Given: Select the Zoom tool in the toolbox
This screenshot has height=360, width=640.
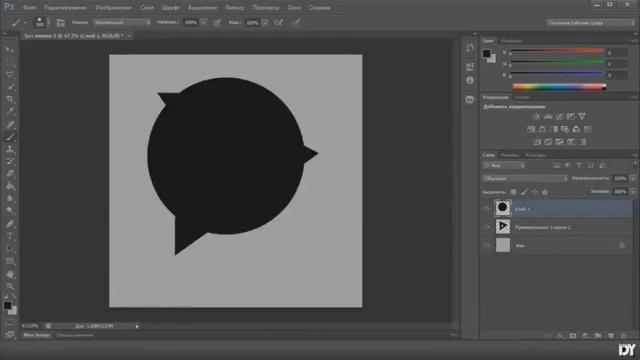Looking at the screenshot, I should (10, 286).
